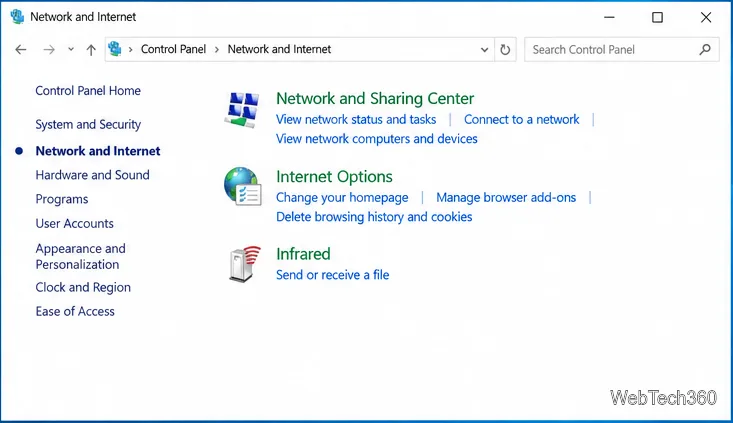Expand chevron between Control Panel and Network and Internet

(217, 50)
